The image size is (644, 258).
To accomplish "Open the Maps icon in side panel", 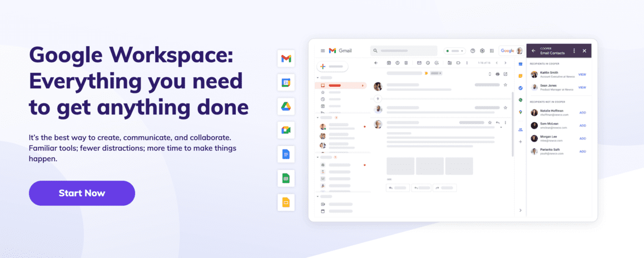I will (521, 112).
